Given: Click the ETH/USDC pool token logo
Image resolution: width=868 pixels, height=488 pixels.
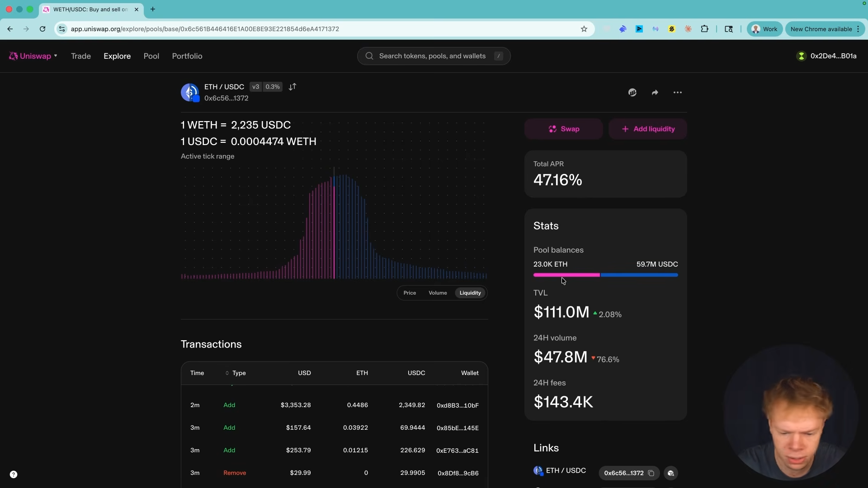Looking at the screenshot, I should click(x=190, y=93).
